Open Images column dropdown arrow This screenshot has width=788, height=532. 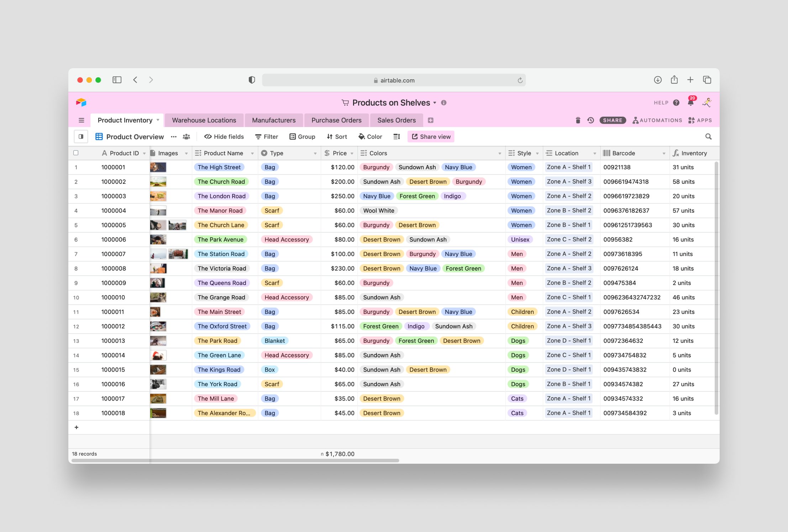tap(186, 153)
